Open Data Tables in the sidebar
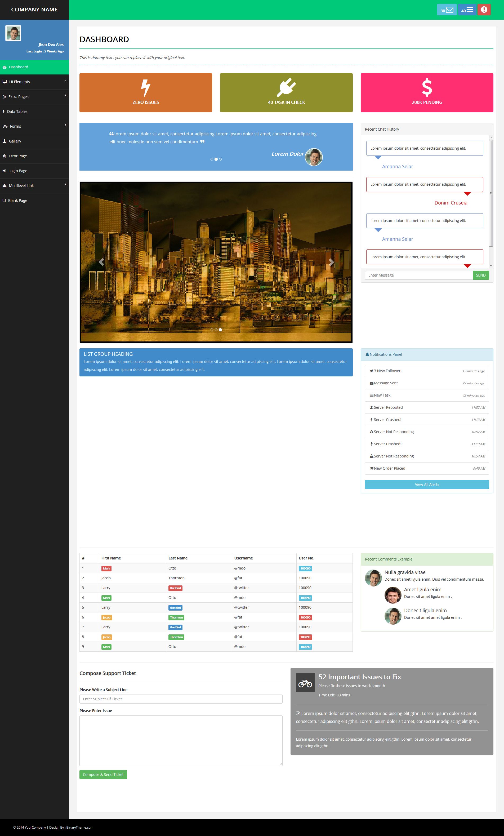 point(34,111)
